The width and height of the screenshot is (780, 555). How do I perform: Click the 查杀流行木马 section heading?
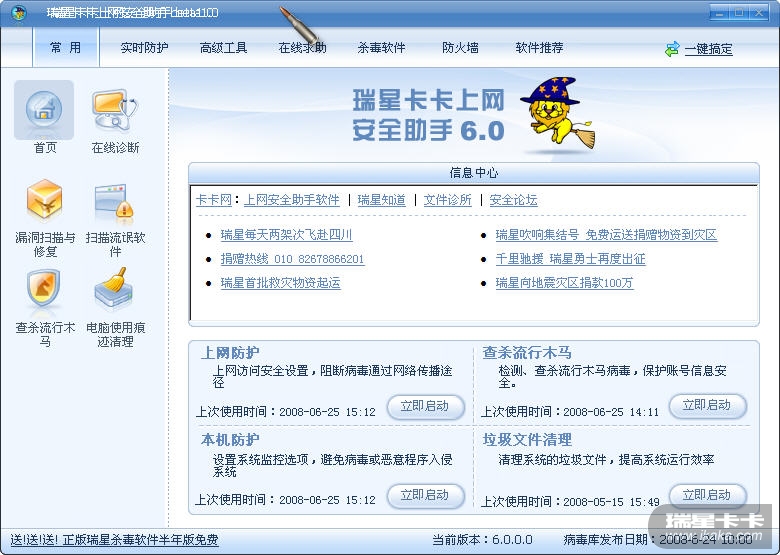[527, 353]
